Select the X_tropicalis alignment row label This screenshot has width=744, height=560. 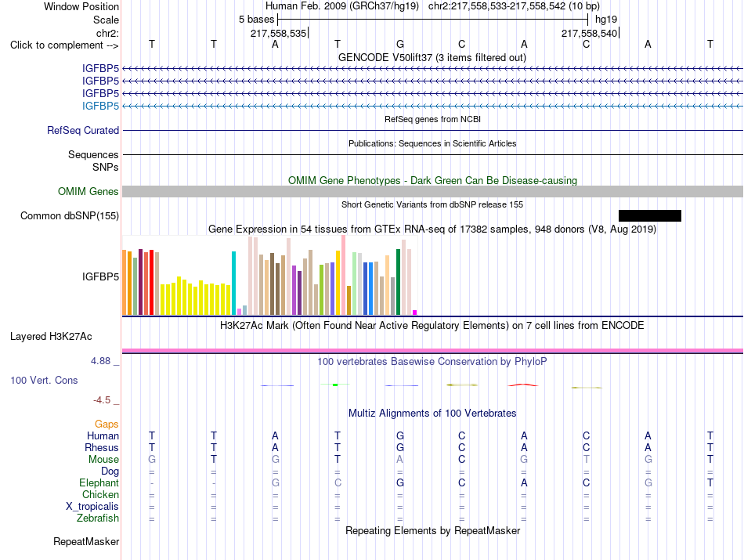pos(92,507)
